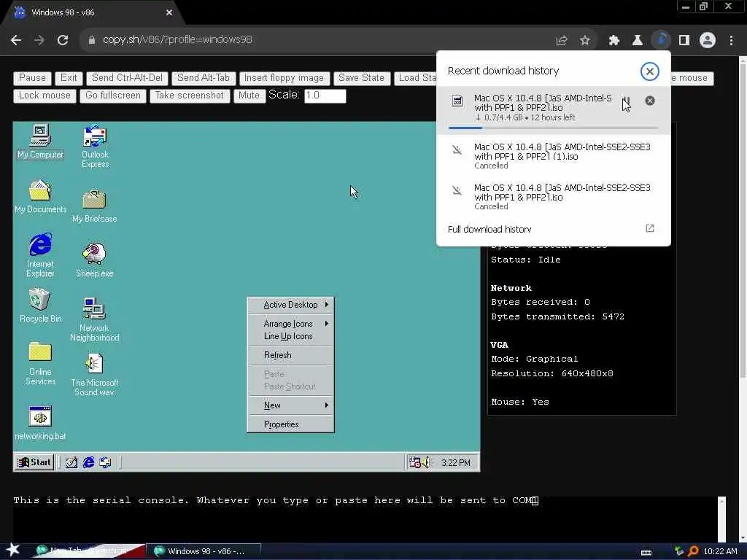
Task: Select The Microsoft Sound.wav icon
Action: point(94,374)
